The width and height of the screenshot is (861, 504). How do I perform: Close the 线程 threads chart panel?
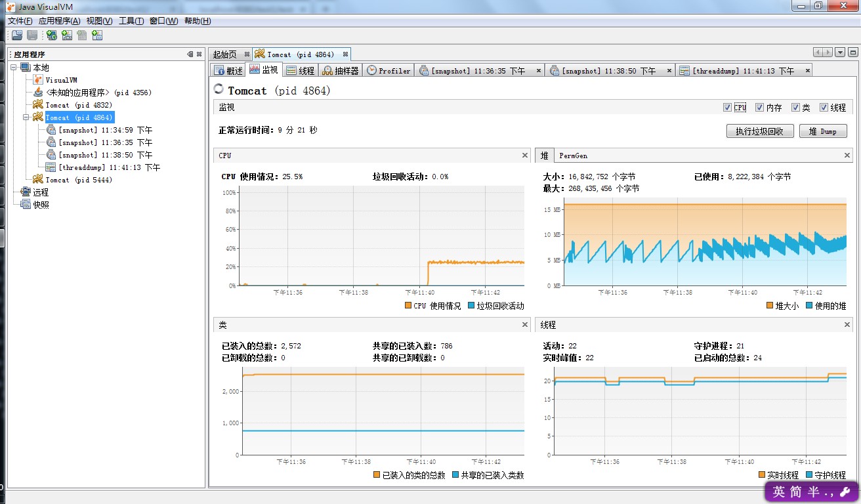(x=847, y=325)
